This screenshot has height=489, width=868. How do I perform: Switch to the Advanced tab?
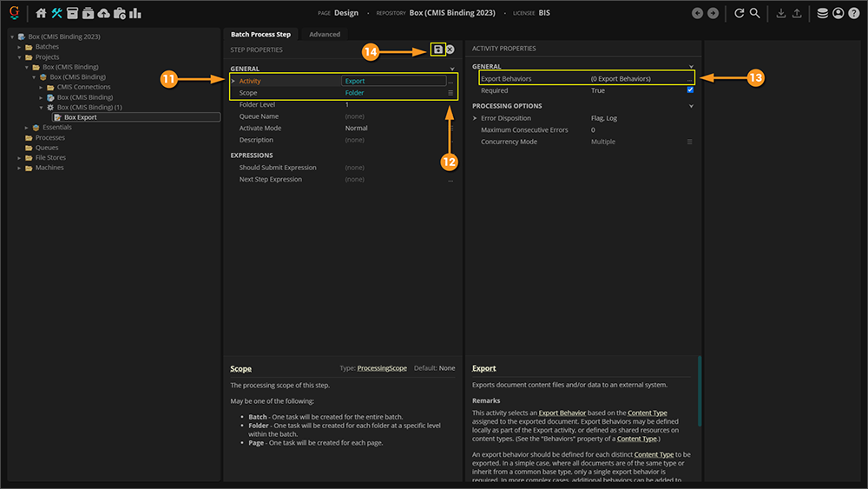(325, 35)
